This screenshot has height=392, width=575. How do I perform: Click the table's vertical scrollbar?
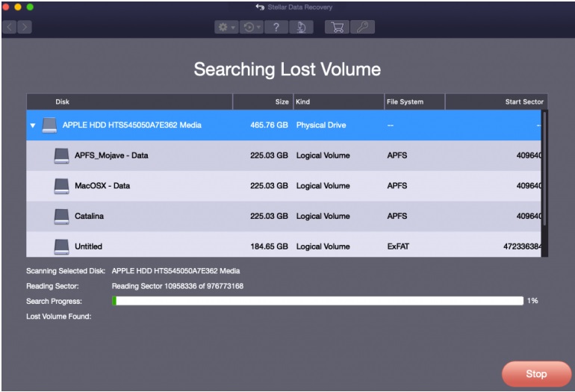tap(544, 169)
